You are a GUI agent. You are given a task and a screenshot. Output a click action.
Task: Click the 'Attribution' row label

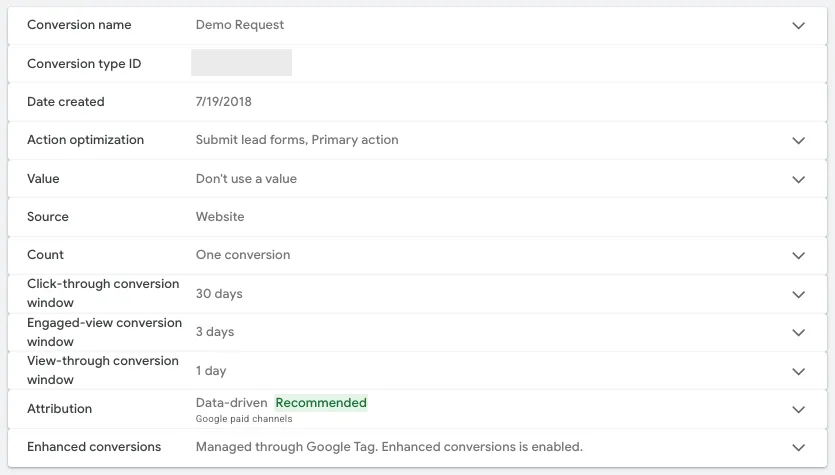(60, 409)
